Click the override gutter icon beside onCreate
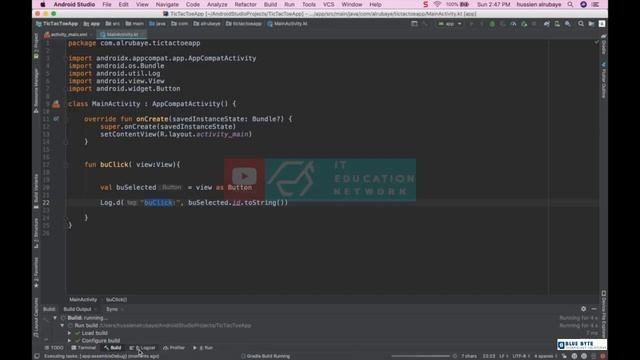The image size is (640, 360). (56, 119)
